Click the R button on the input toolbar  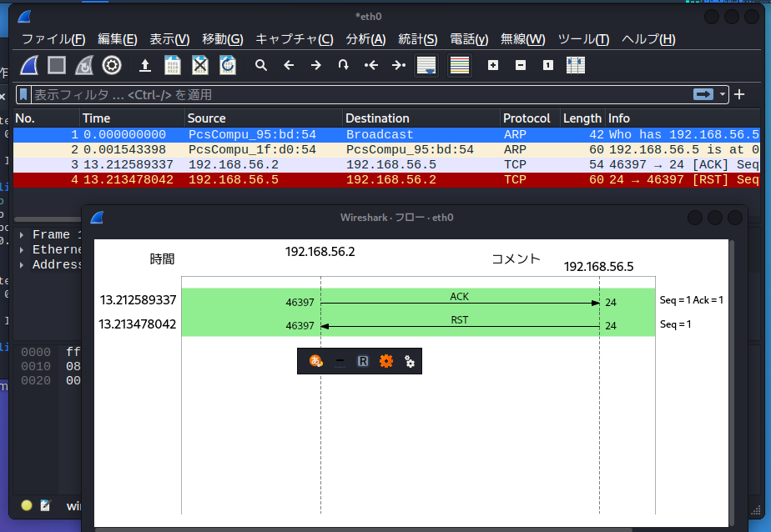[x=363, y=361]
